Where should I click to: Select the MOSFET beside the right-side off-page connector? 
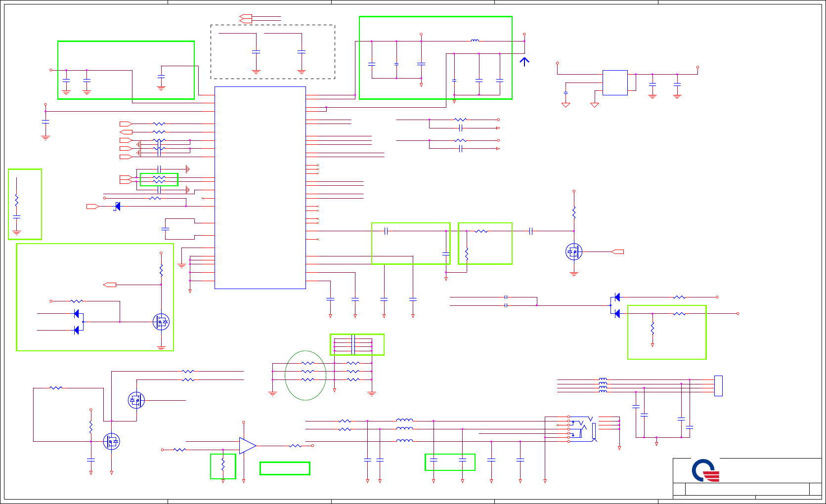pos(574,252)
